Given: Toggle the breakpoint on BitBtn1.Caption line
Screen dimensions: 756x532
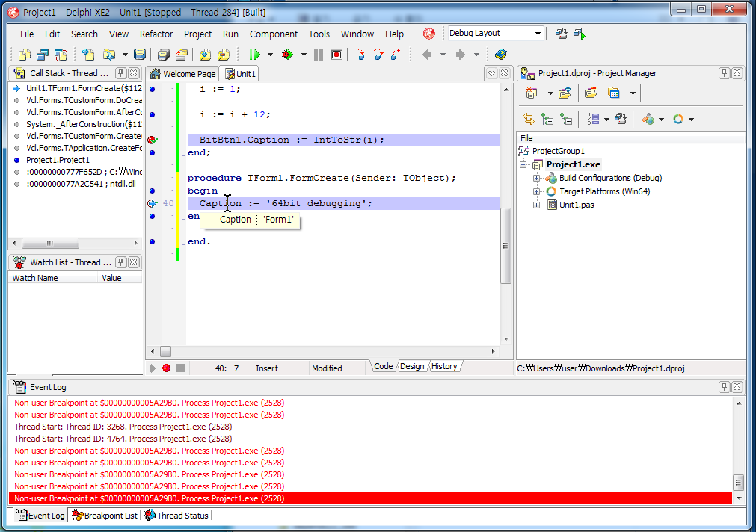Looking at the screenshot, I should point(153,140).
